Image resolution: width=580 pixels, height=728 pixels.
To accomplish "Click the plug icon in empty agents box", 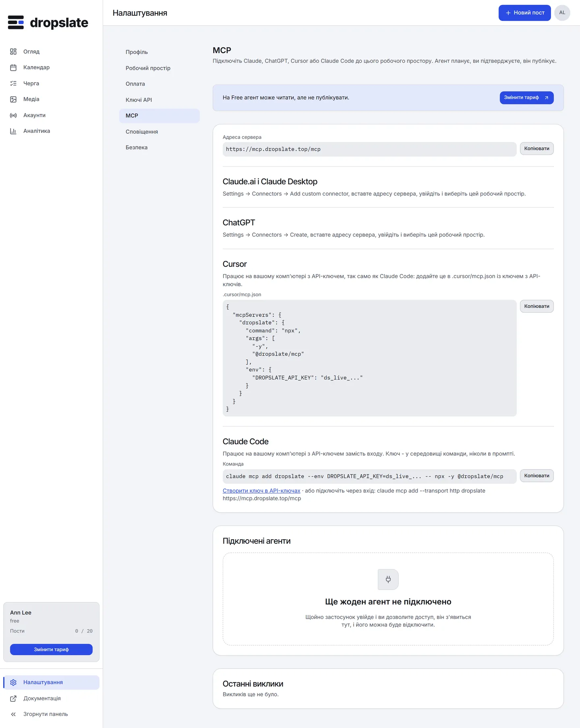I will [388, 580].
